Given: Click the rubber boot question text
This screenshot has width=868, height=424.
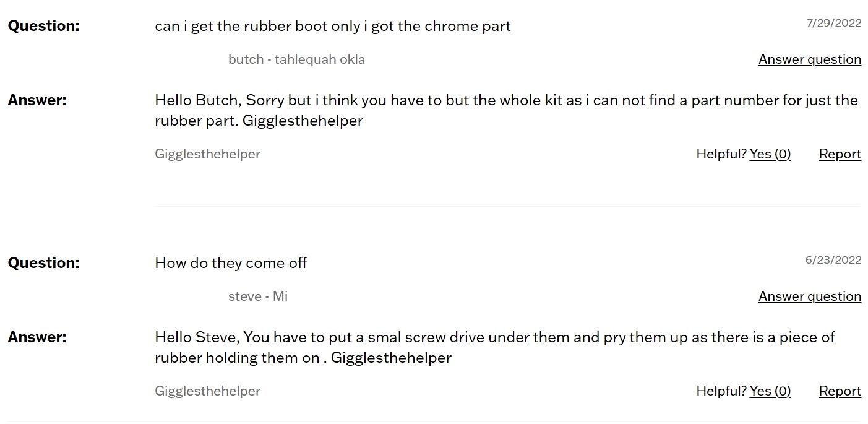Looking at the screenshot, I should point(332,26).
